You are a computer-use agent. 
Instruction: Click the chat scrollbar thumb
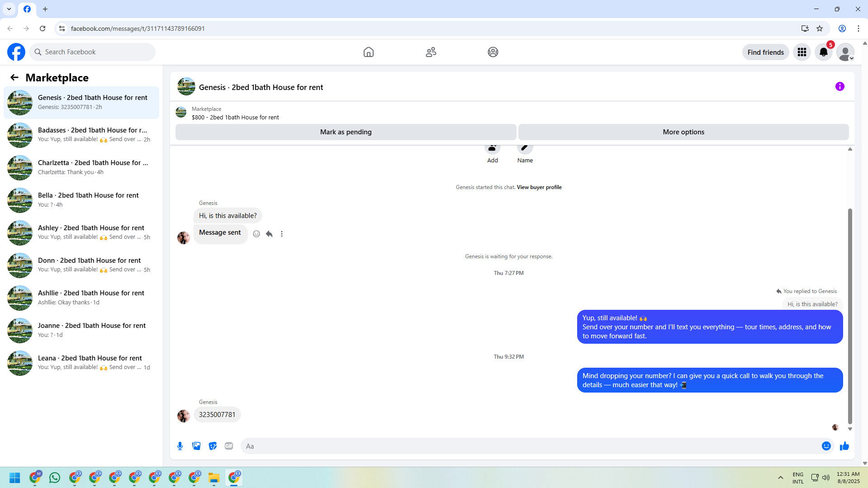coord(850,317)
